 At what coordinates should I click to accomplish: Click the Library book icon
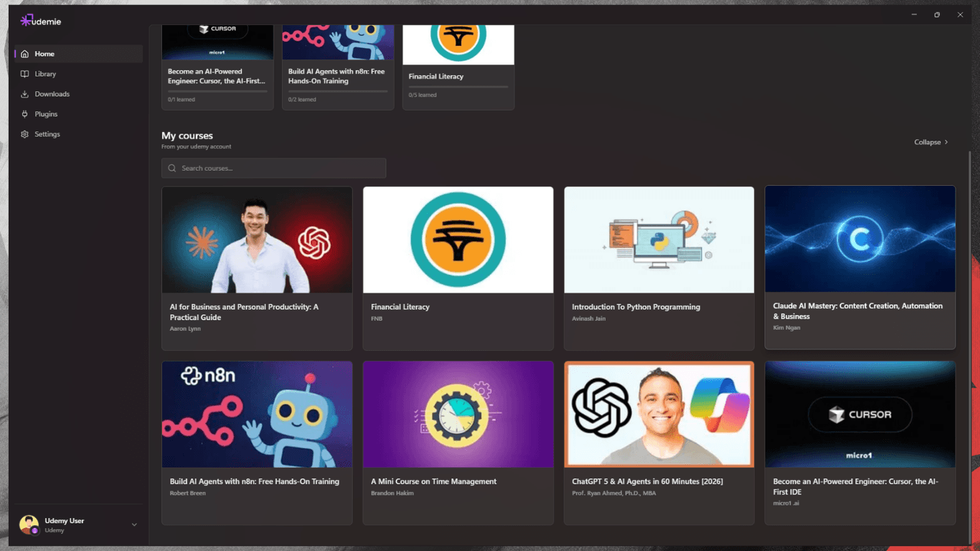click(x=24, y=74)
